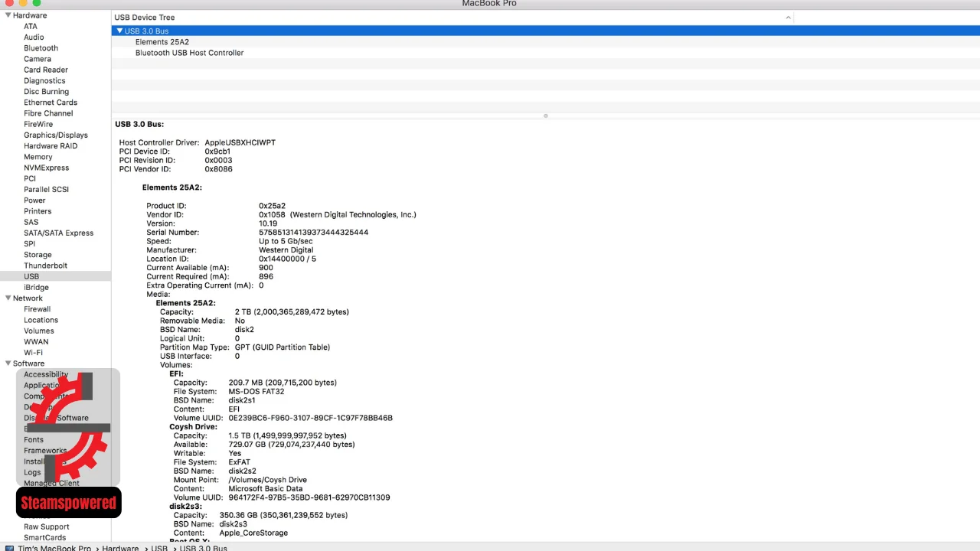
Task: Select Parallel SCSI in sidebar
Action: coord(46,190)
